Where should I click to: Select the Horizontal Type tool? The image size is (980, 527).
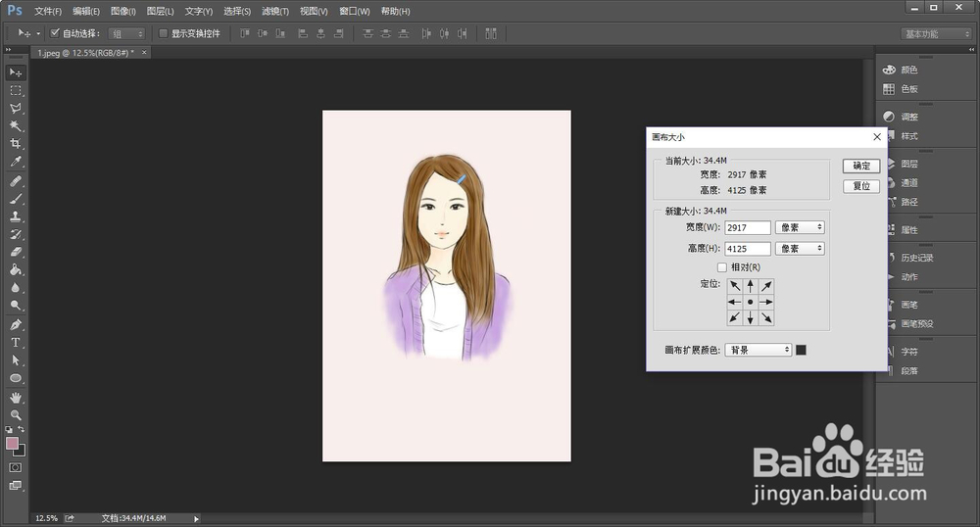pyautogui.click(x=16, y=342)
